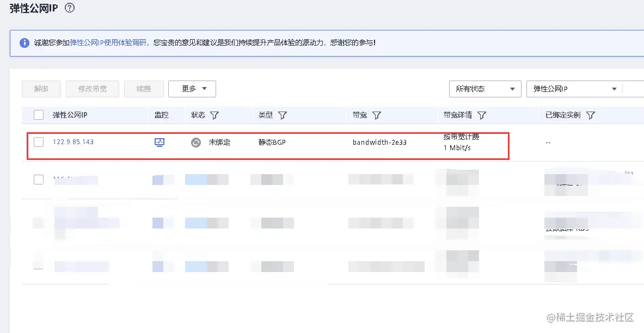The height and width of the screenshot is (333, 644).
Task: Click the 未绑定 status icon
Action: click(196, 143)
